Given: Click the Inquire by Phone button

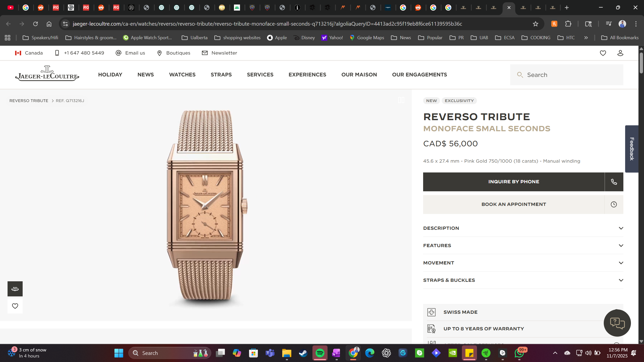Looking at the screenshot, I should click(514, 182).
